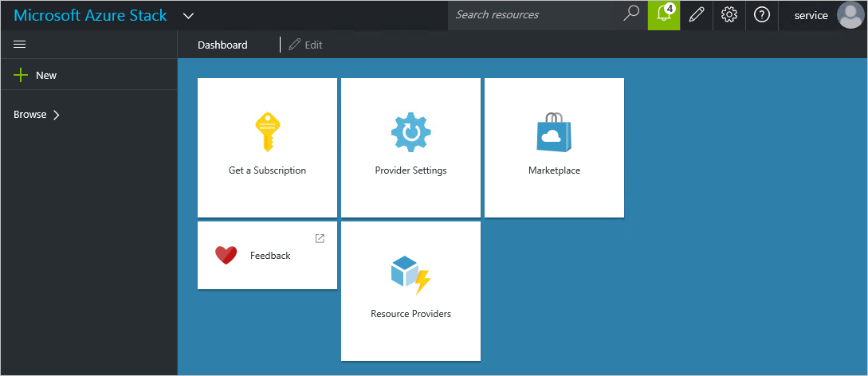
Task: Click the Marketplace shopping bag icon
Action: click(x=554, y=131)
